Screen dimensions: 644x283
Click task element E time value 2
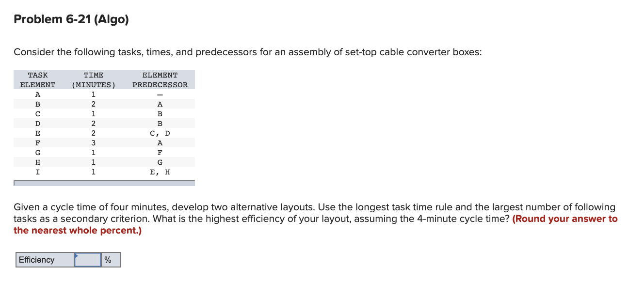click(x=93, y=133)
